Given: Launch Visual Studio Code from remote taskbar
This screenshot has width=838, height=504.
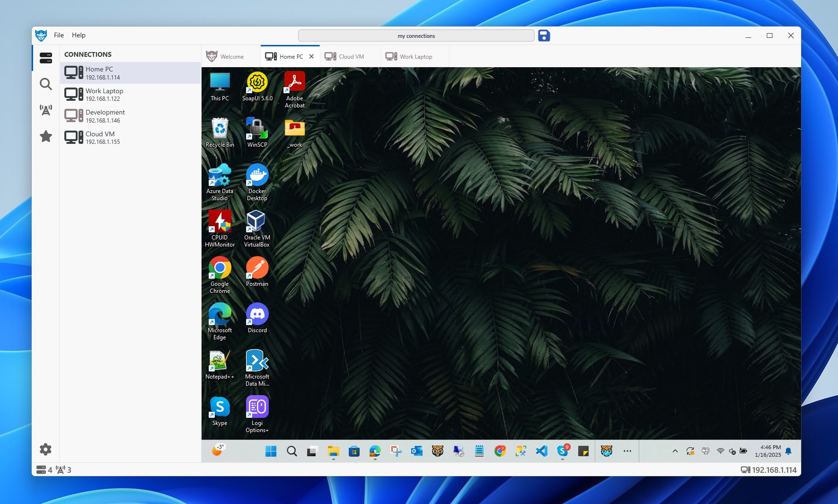Looking at the screenshot, I should [541, 451].
